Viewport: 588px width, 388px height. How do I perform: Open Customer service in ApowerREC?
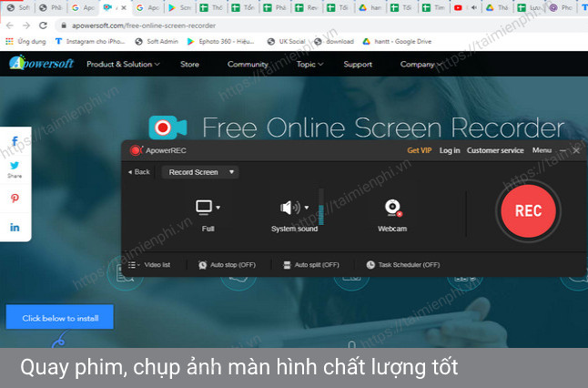[495, 150]
